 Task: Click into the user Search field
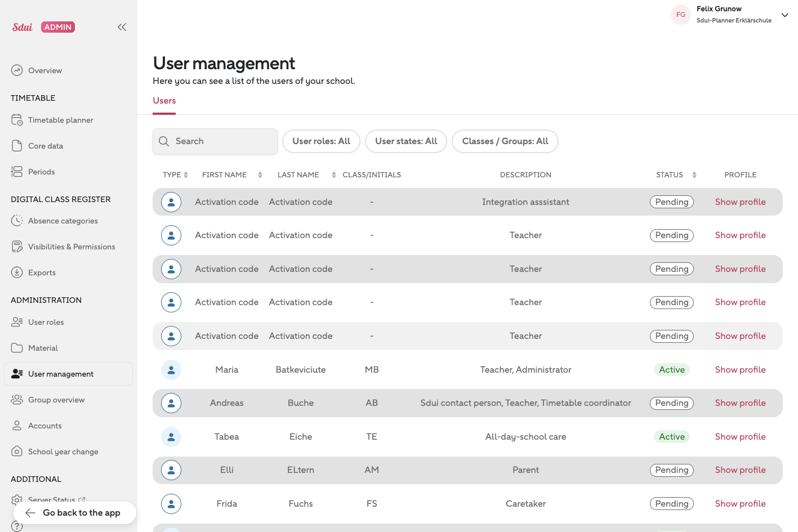tap(215, 141)
